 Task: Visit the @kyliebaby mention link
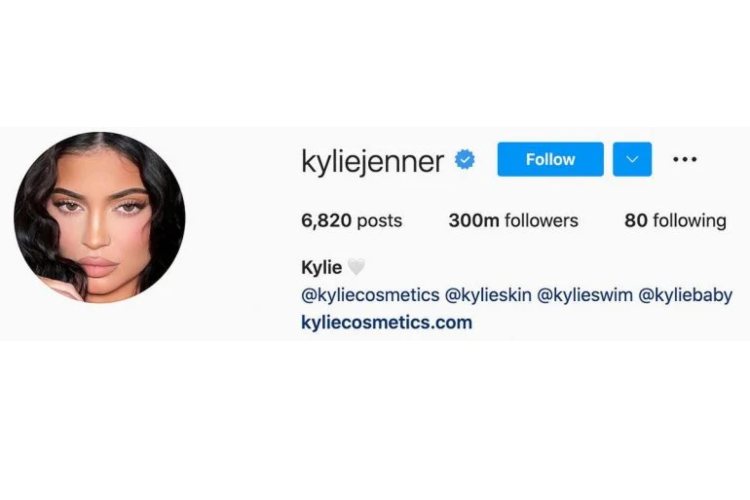(x=685, y=295)
